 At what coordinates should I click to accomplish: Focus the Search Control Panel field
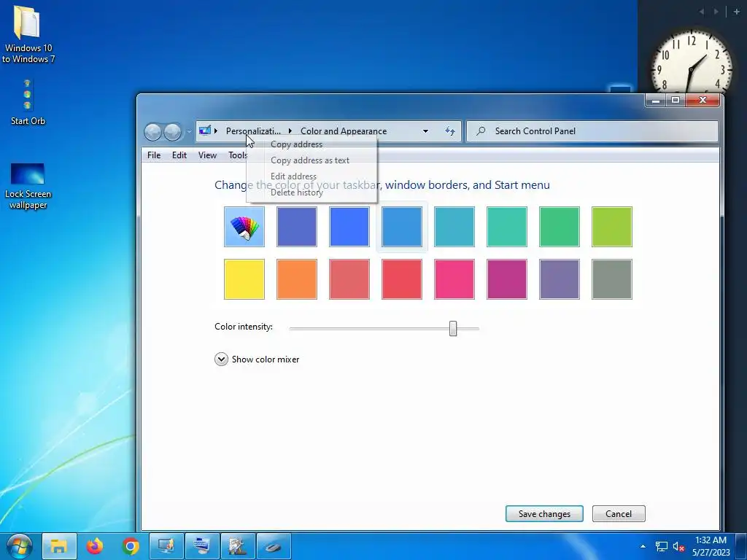592,131
